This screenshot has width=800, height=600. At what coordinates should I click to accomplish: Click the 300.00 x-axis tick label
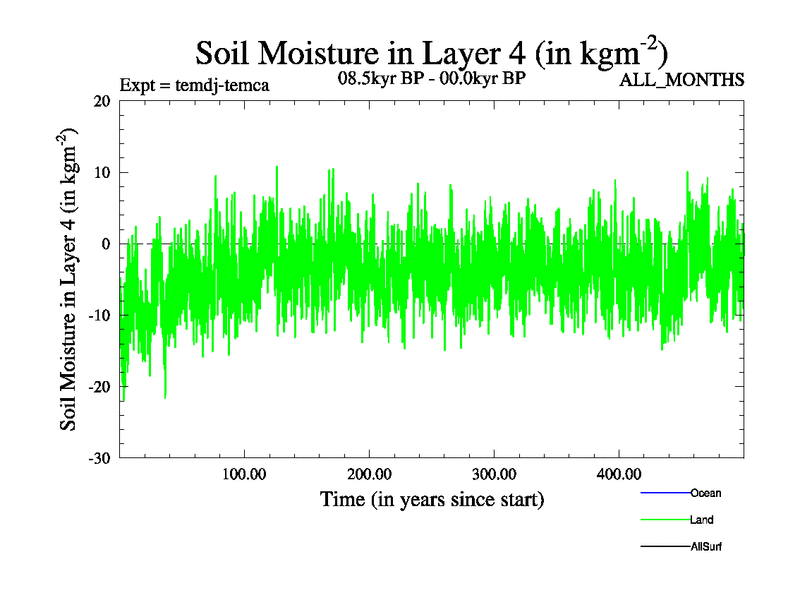(494, 473)
